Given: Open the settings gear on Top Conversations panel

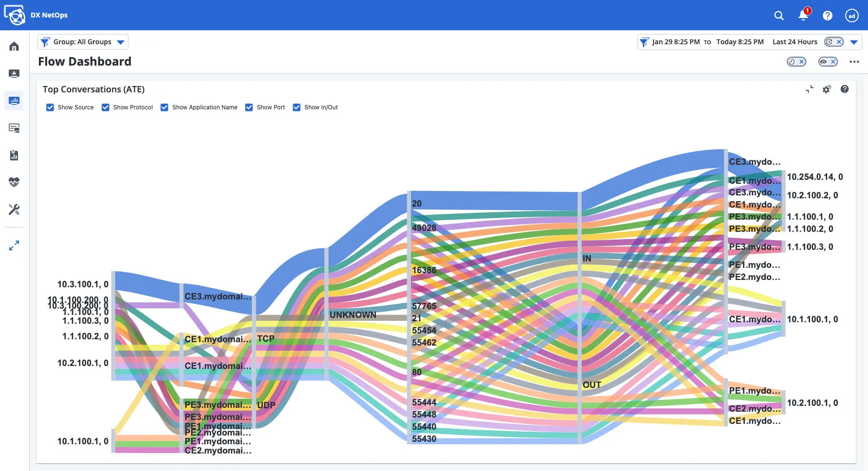Looking at the screenshot, I should [827, 89].
